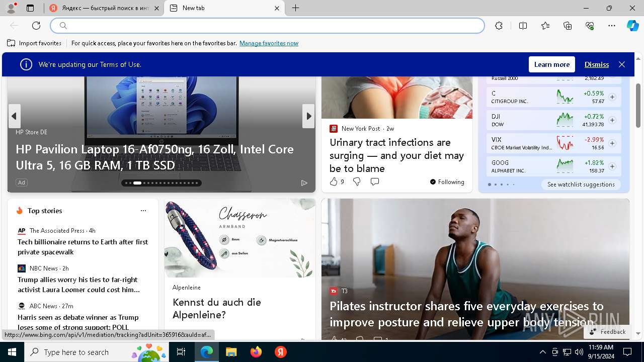This screenshot has height=362, width=644.
Task: Open volume control in system tray
Action: [x=579, y=352]
